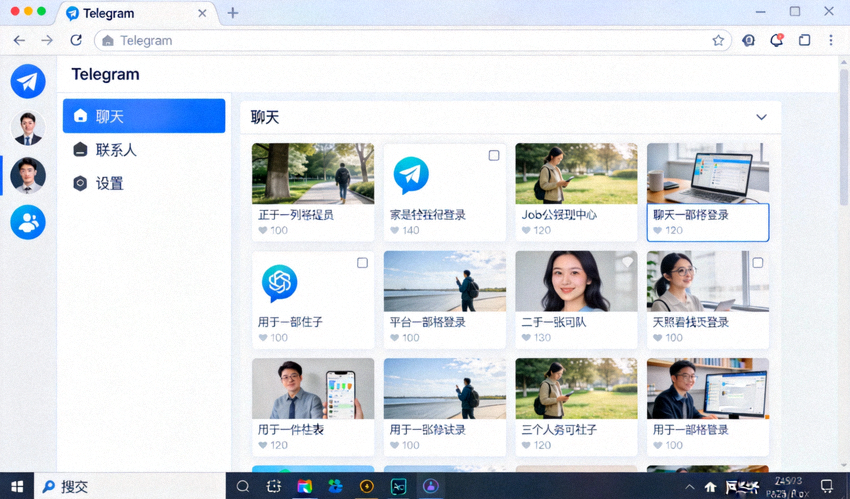Select the 聊天 menu item
Image resolution: width=850 pixels, height=499 pixels.
pyautogui.click(x=144, y=116)
